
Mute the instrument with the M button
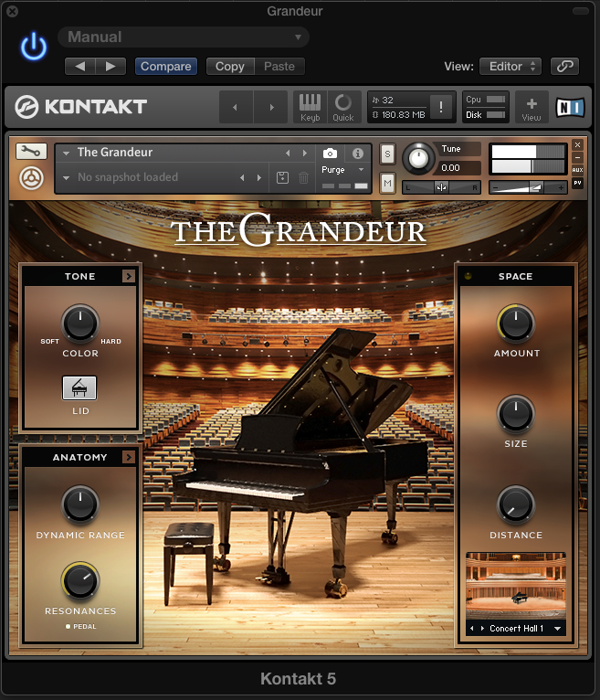pyautogui.click(x=387, y=183)
